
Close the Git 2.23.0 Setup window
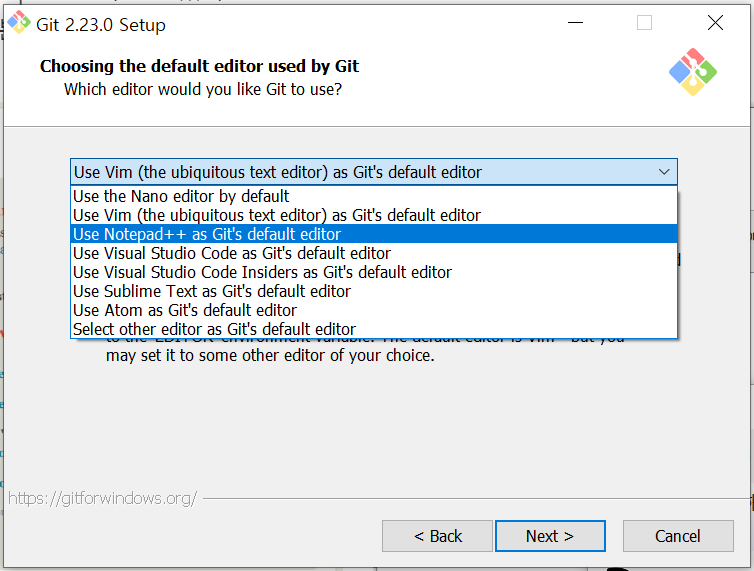click(x=715, y=23)
